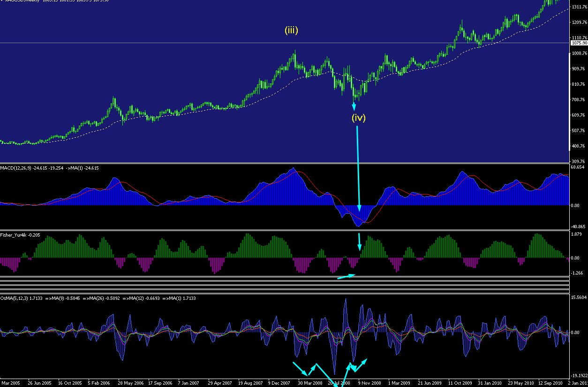Screen dimensions: 588x387
Task: Click price axis value 609.76
Action: 579,115
